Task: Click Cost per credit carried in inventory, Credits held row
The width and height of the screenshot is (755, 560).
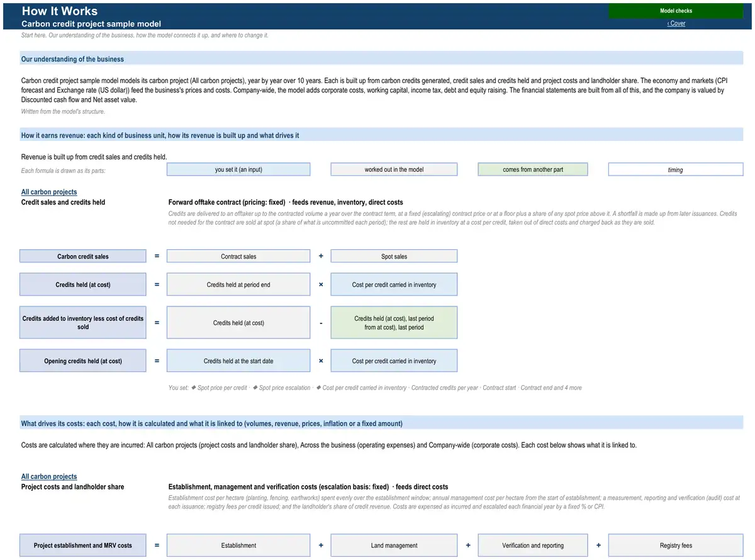Action: point(394,284)
